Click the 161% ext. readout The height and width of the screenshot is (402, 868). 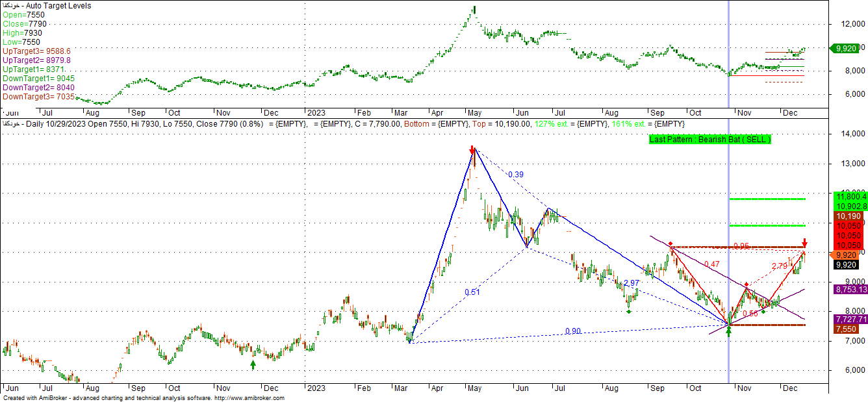[x=628, y=123]
